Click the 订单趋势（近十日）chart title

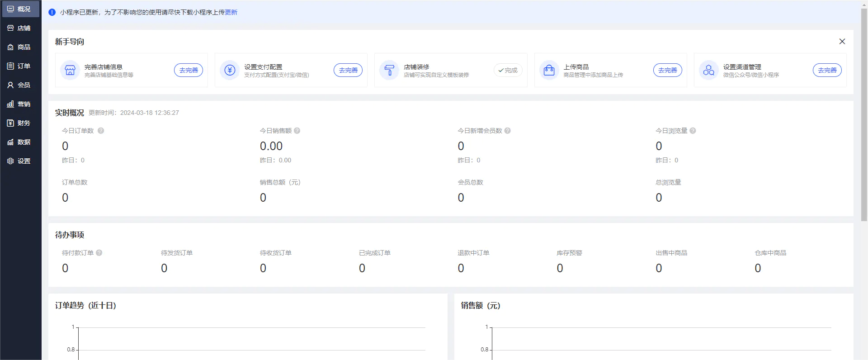(x=86, y=305)
